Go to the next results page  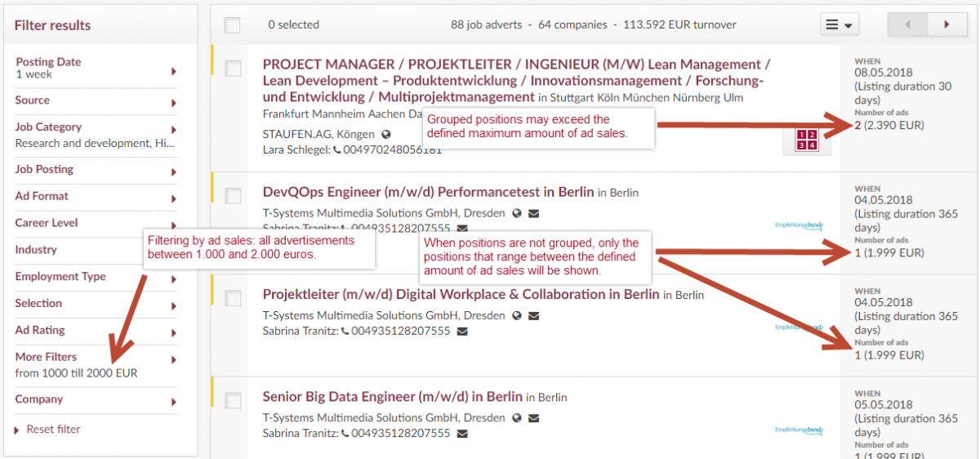pos(947,25)
